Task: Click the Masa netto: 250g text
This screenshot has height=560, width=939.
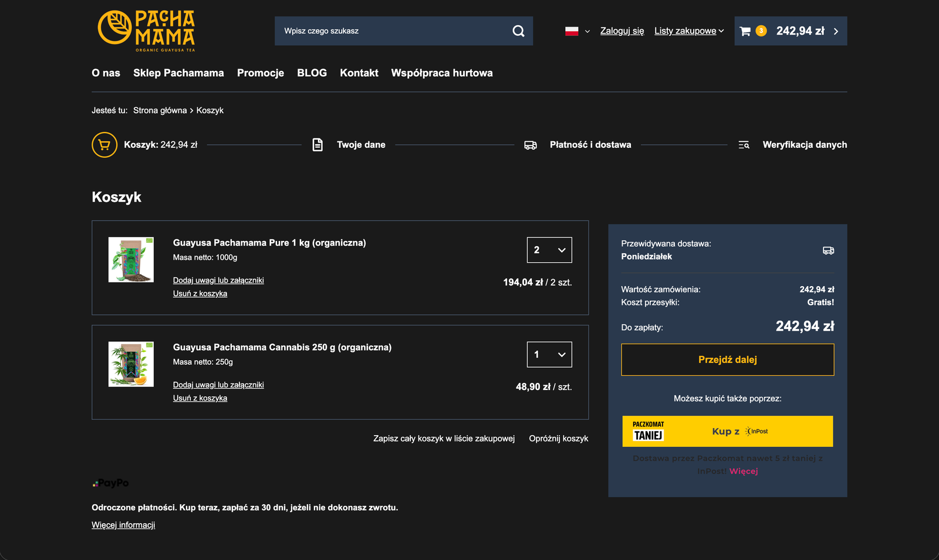Action: coord(203,362)
